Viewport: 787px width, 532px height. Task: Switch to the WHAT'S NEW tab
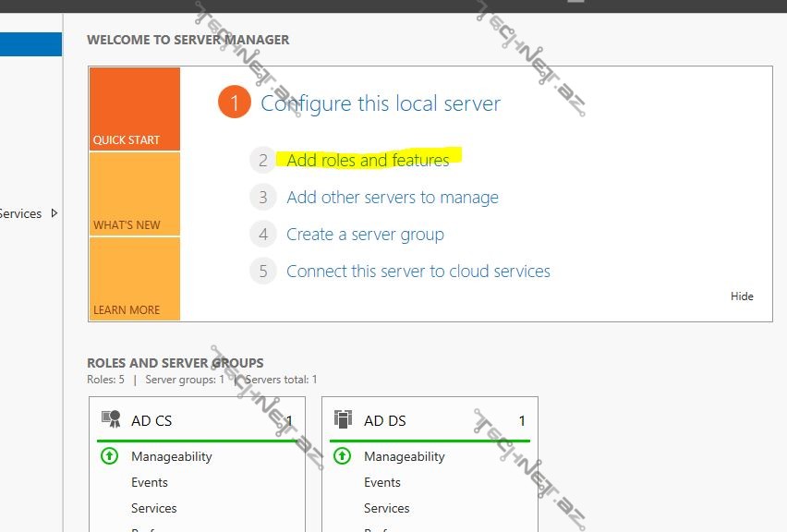[x=135, y=194]
